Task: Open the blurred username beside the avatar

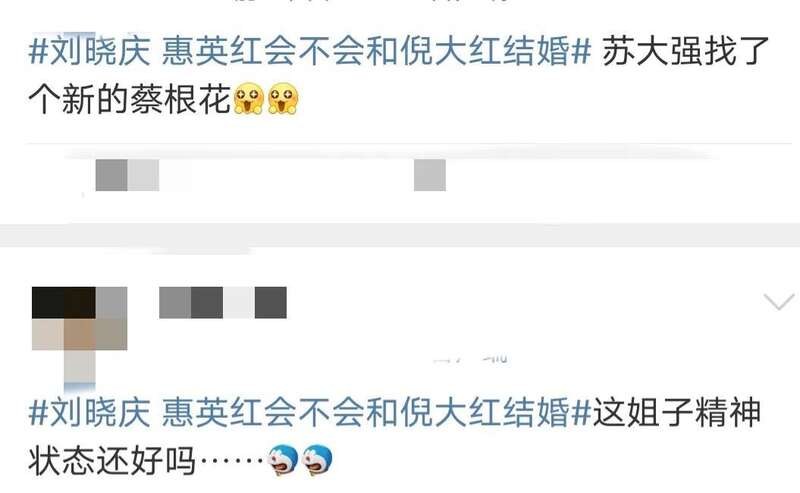Action: tap(223, 303)
